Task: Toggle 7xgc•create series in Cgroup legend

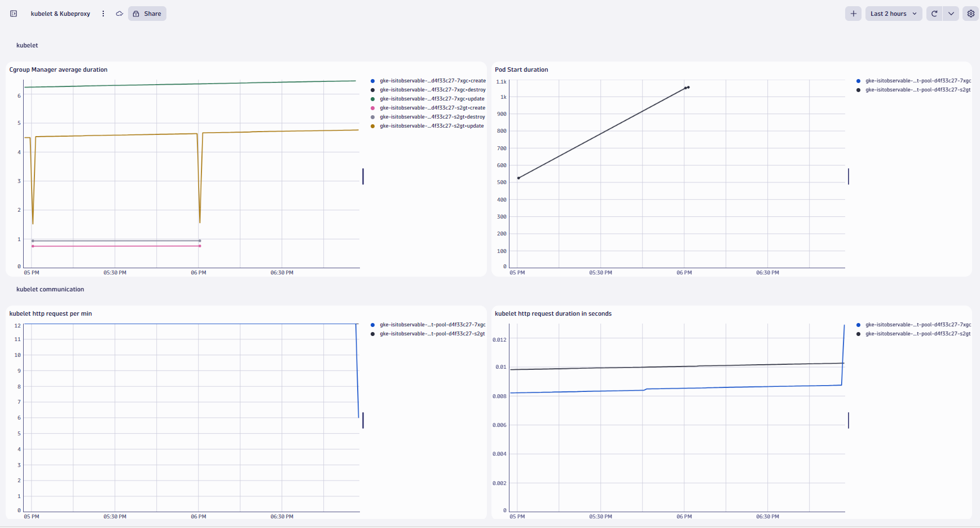Action: click(x=428, y=81)
